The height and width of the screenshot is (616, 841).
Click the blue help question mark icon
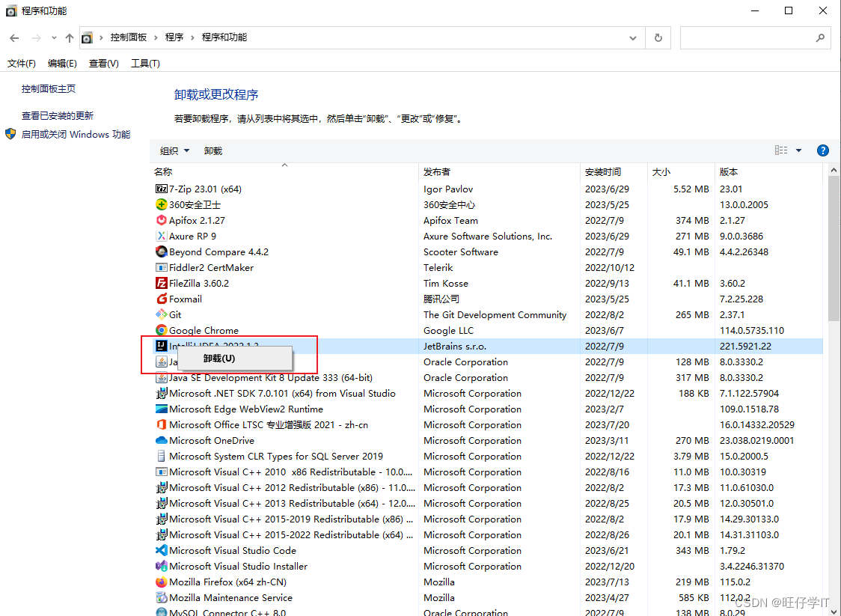pos(822,150)
